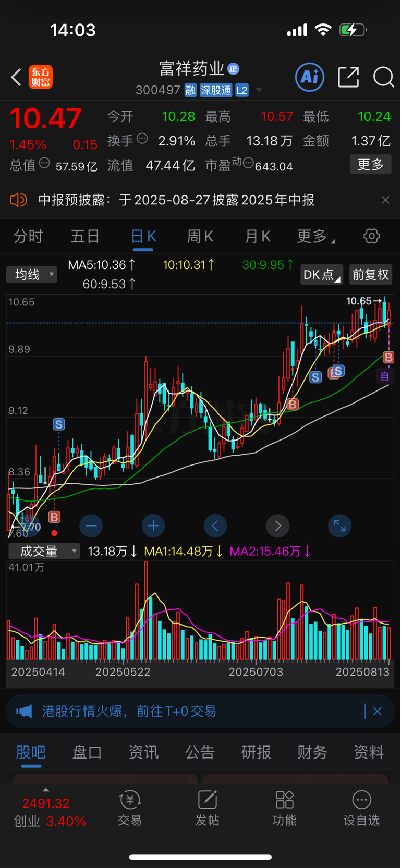Image resolution: width=401 pixels, height=868 pixels.
Task: Tap the 交易 trade button
Action: click(130, 809)
